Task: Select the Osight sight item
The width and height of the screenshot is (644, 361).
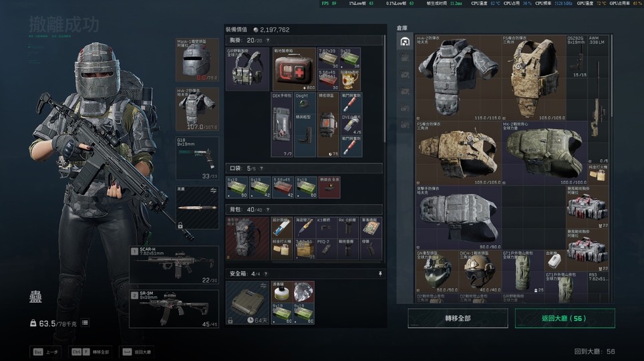Action: coord(305,103)
